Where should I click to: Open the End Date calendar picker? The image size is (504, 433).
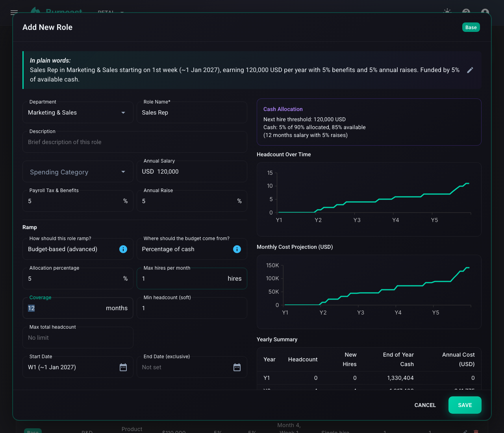(x=237, y=367)
